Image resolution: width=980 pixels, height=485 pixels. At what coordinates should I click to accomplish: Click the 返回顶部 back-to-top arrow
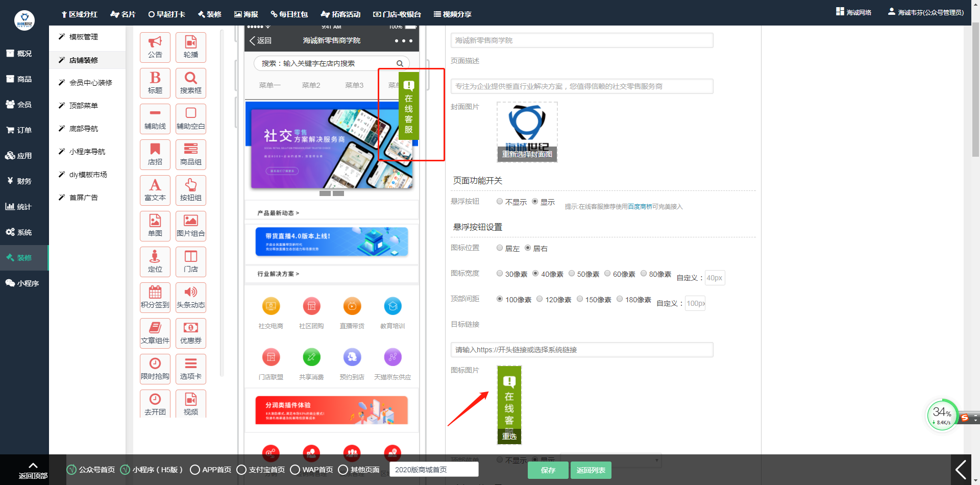tap(33, 471)
